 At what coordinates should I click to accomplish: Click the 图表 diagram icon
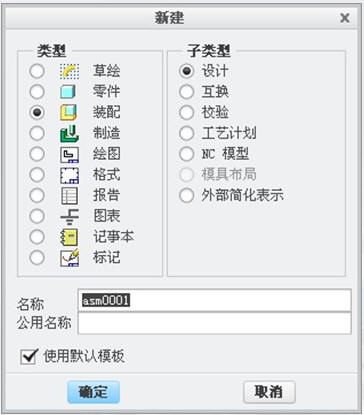(x=70, y=216)
